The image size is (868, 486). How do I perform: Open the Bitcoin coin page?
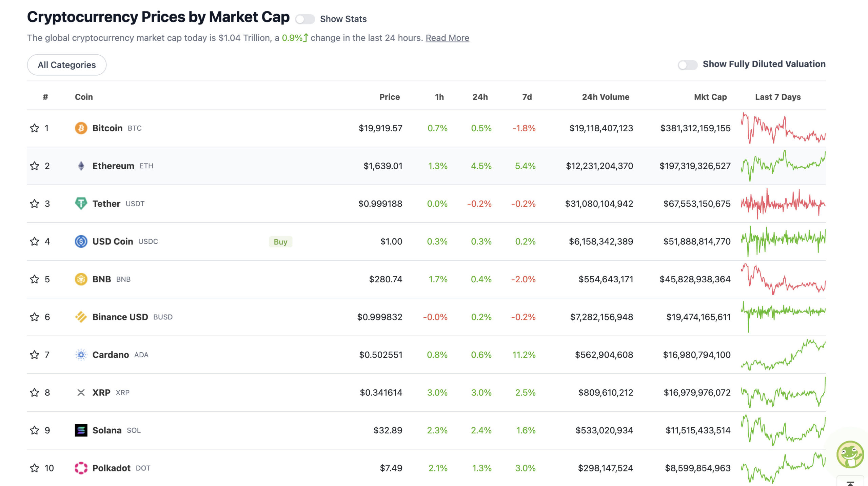coord(107,128)
